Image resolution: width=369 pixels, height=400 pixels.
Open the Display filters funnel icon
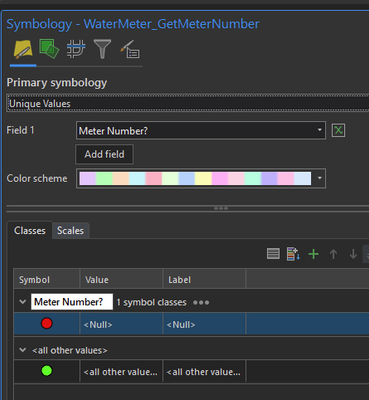click(x=102, y=49)
